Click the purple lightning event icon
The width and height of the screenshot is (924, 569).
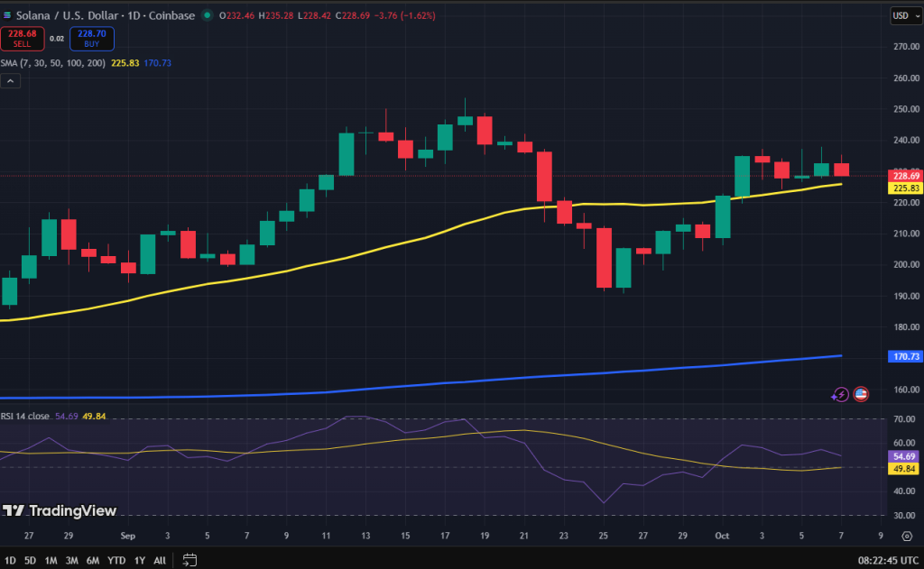(x=840, y=395)
